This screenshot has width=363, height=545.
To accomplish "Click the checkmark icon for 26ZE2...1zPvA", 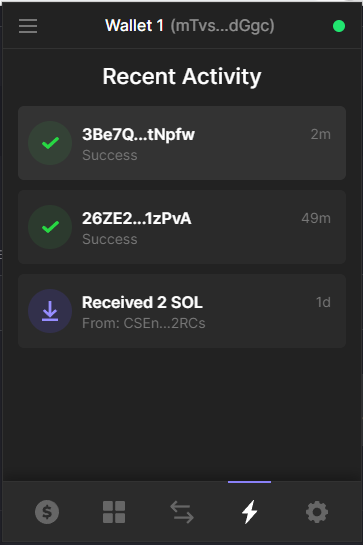I will point(50,227).
